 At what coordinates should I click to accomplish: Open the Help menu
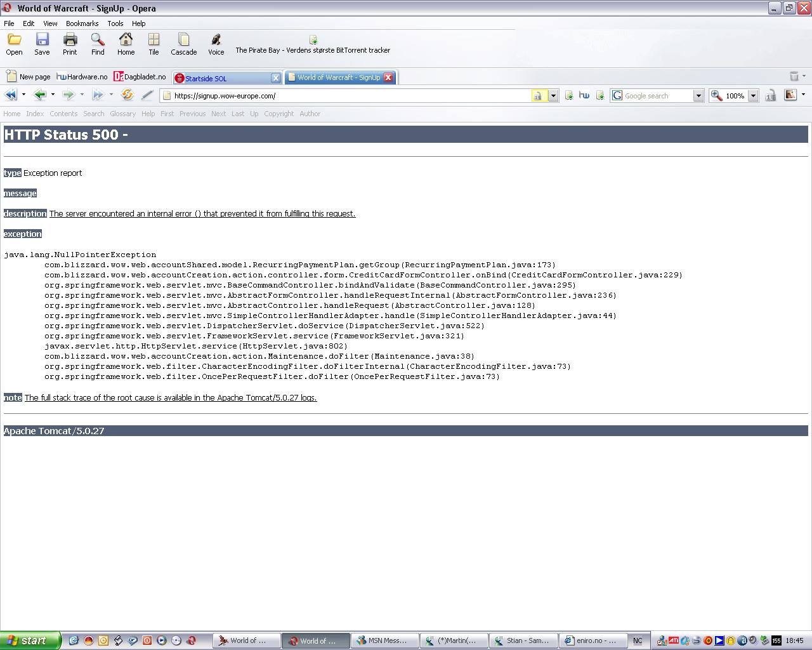[139, 23]
